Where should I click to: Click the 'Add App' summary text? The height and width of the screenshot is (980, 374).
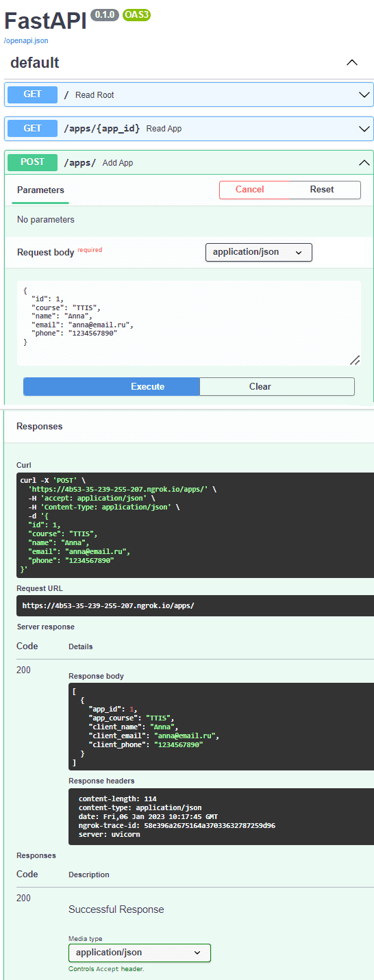click(118, 163)
